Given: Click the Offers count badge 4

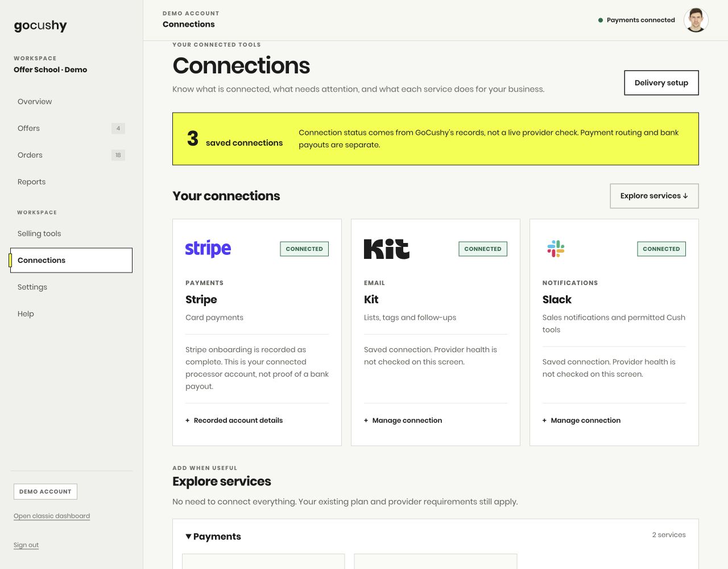Looking at the screenshot, I should 118,128.
